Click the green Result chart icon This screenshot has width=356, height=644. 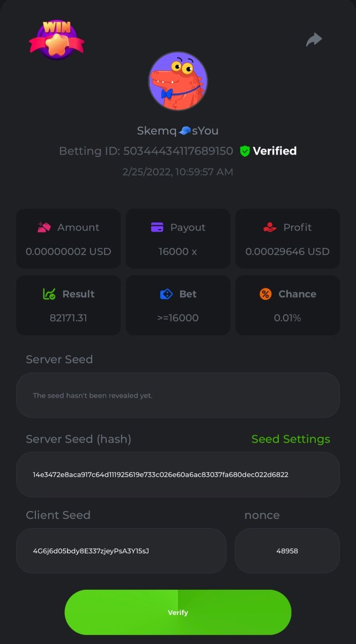[x=49, y=294]
